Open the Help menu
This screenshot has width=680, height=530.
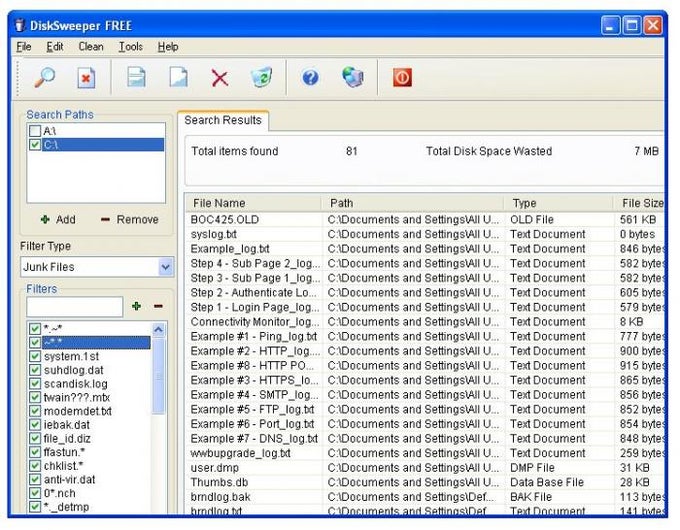coord(168,46)
